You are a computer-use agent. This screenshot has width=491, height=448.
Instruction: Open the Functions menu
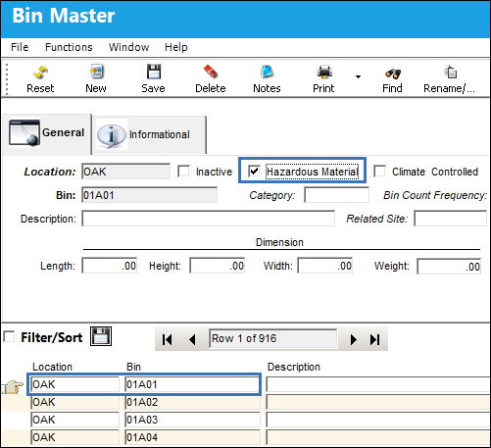[69, 47]
